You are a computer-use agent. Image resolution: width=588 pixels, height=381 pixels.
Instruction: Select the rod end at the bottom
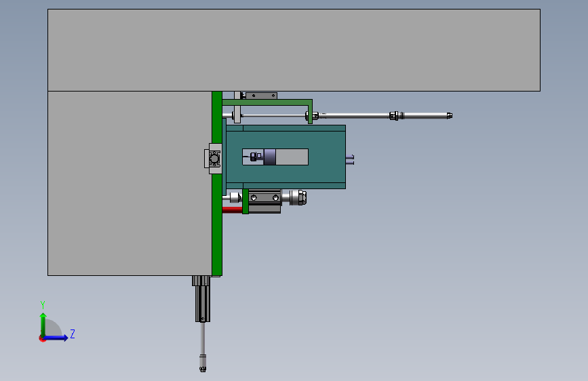coord(203,363)
